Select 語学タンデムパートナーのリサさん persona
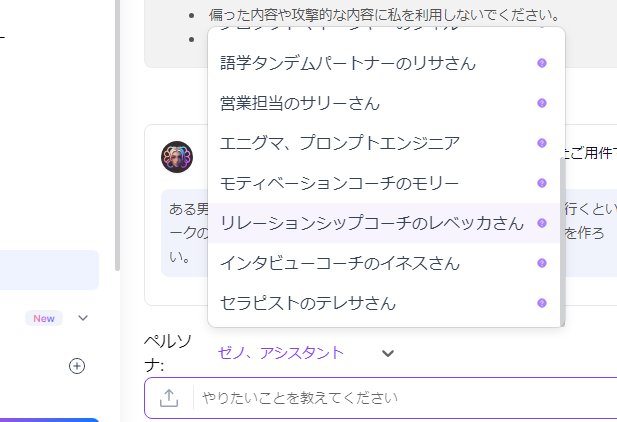Screen dimensions: 617x422 [x=348, y=63]
